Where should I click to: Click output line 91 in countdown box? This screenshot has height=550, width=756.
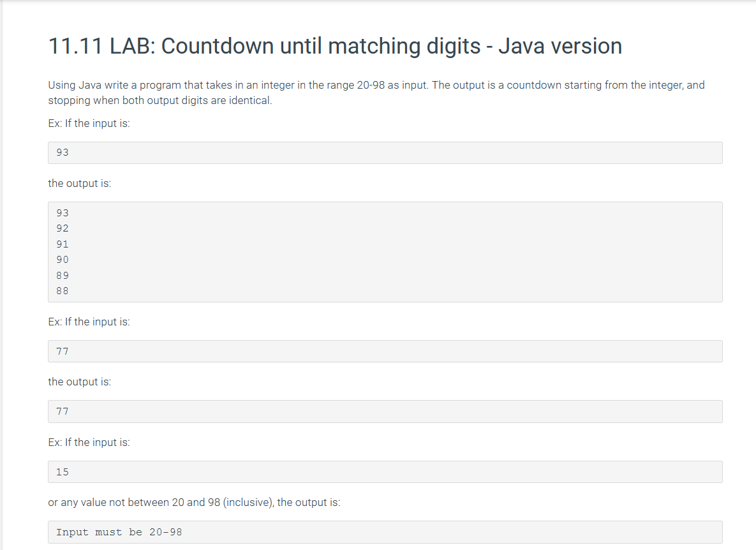[63, 244]
